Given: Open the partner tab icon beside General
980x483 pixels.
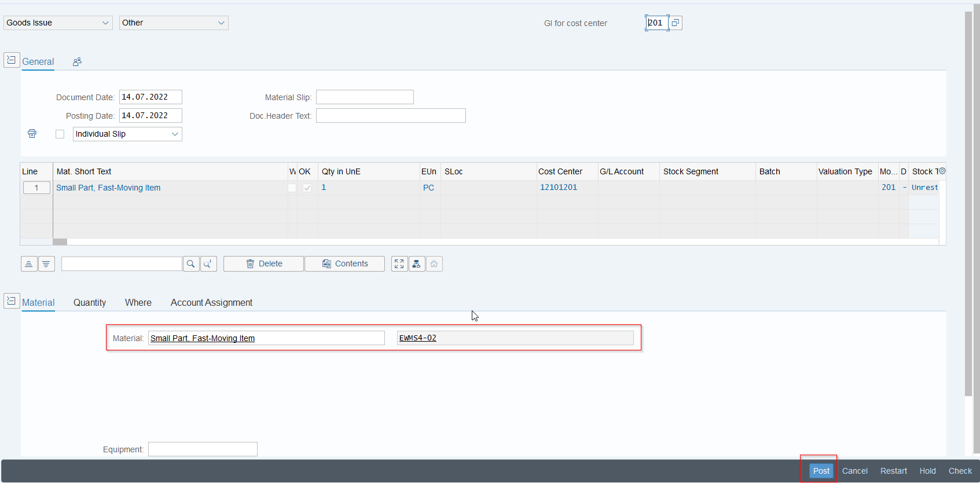Looking at the screenshot, I should tap(77, 61).
